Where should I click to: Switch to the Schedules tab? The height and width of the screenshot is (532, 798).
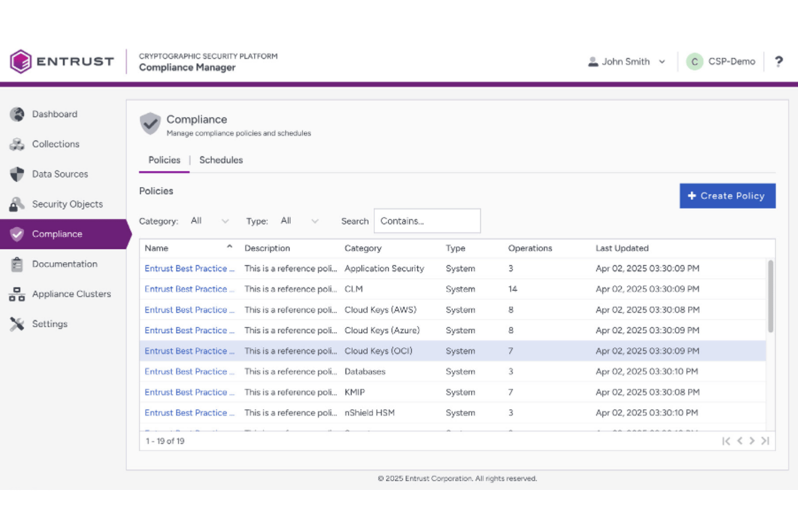pos(221,160)
